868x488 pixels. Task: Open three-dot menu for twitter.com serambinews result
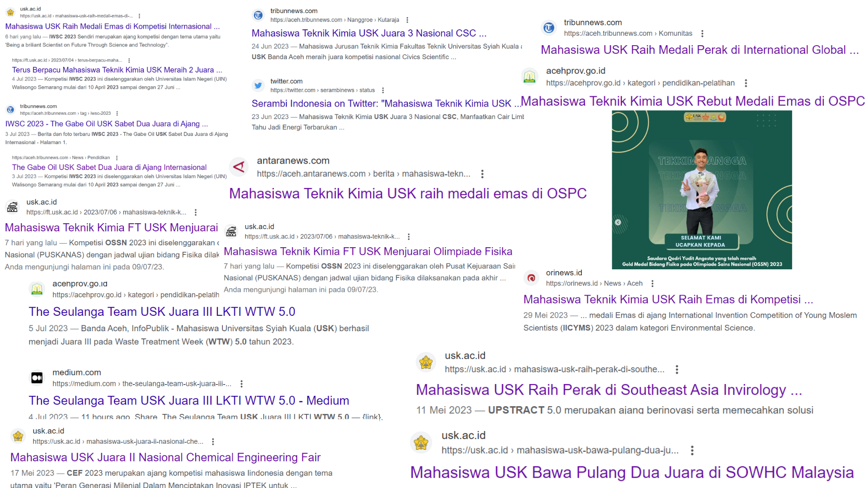tap(383, 90)
